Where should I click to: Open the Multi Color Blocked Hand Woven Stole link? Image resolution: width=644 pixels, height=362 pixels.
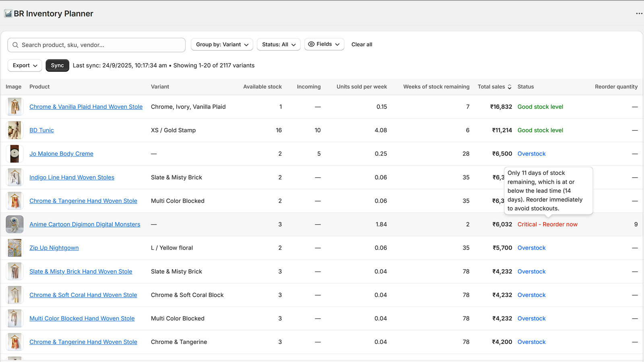(82, 319)
